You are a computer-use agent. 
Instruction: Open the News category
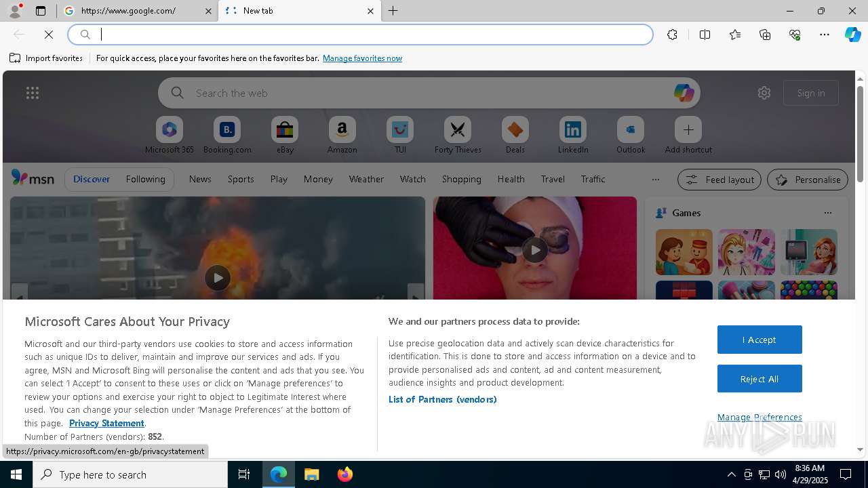(x=200, y=179)
